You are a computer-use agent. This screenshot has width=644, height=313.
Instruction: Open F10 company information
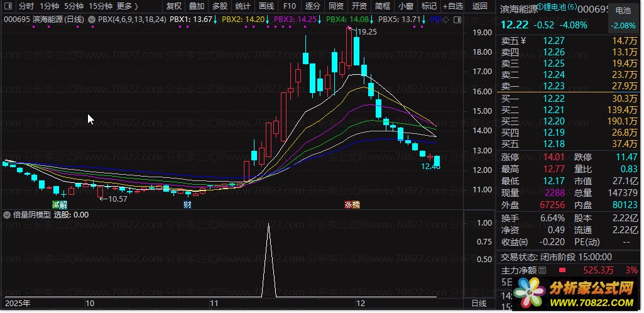click(290, 6)
